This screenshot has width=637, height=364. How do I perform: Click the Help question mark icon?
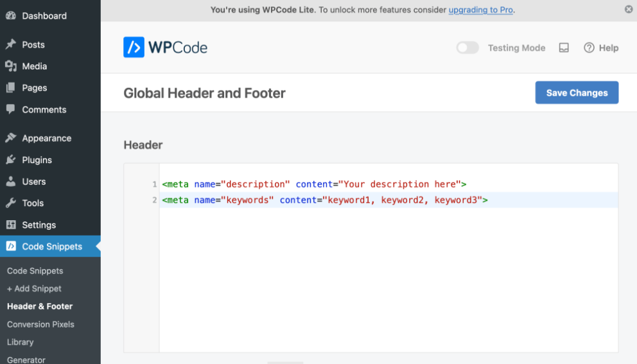click(x=589, y=48)
